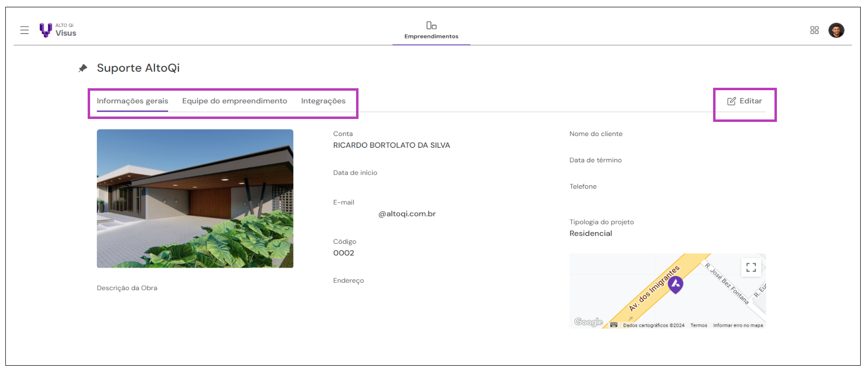The height and width of the screenshot is (373, 868).
Task: Click the AltoQi Visus logo
Action: (58, 30)
